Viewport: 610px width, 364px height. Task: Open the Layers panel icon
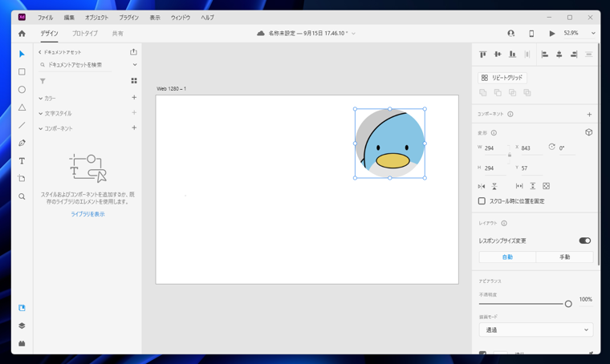22,326
